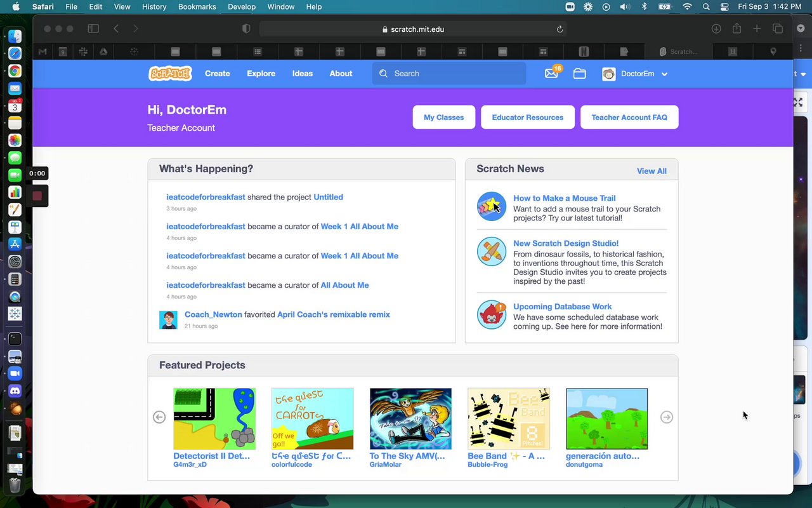The width and height of the screenshot is (812, 508).
Task: Click the GriaMolar author name
Action: click(386, 465)
